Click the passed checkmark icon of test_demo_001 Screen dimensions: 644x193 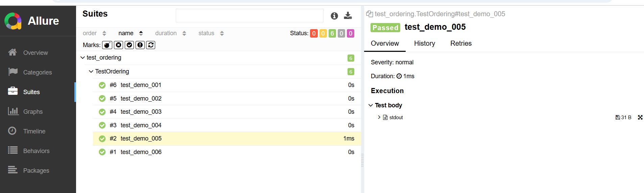click(102, 85)
